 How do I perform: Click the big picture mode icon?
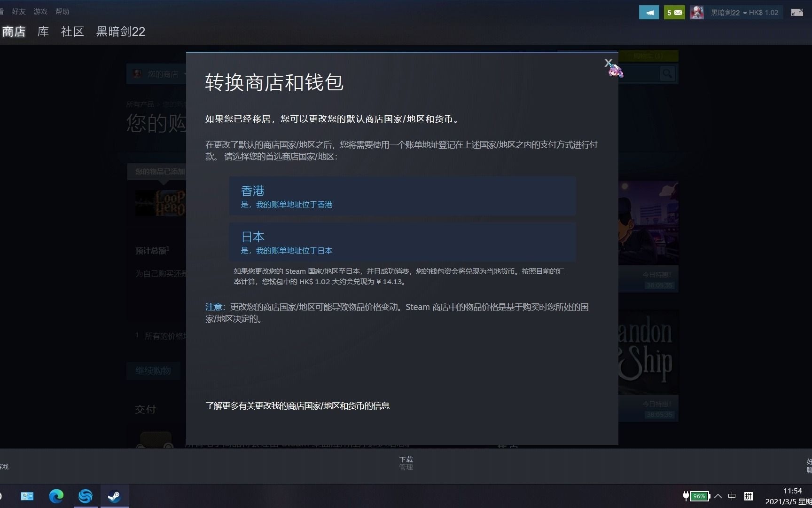797,13
